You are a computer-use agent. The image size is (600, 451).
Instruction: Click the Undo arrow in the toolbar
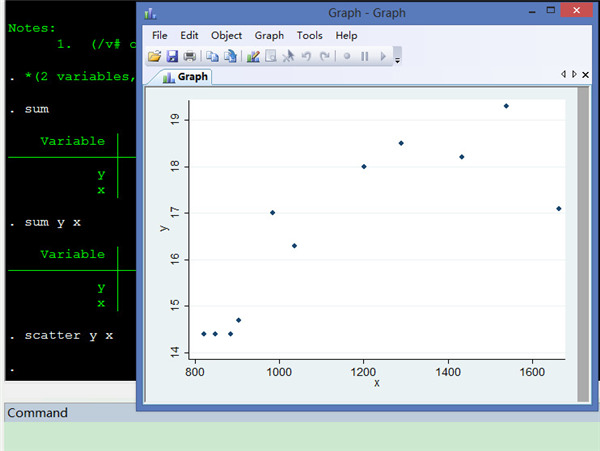(307, 56)
